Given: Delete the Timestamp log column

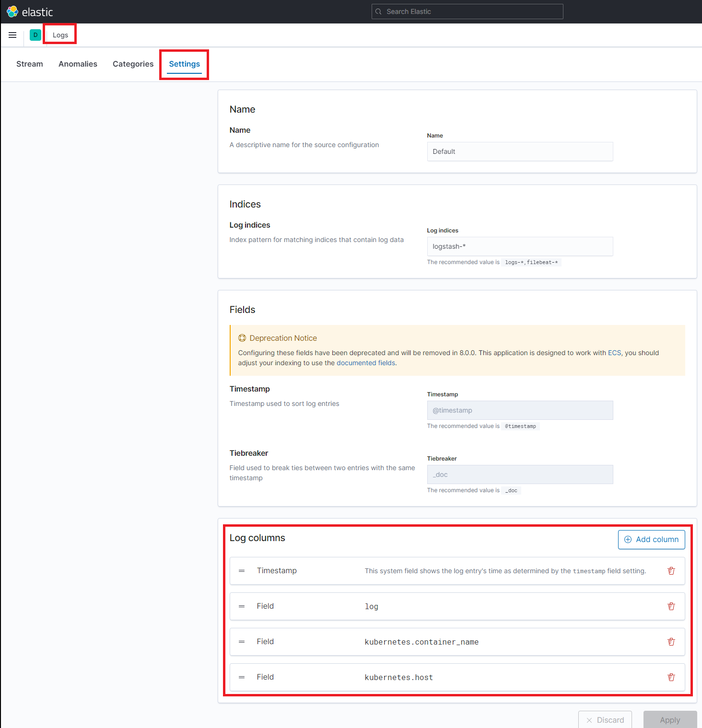Looking at the screenshot, I should click(671, 571).
